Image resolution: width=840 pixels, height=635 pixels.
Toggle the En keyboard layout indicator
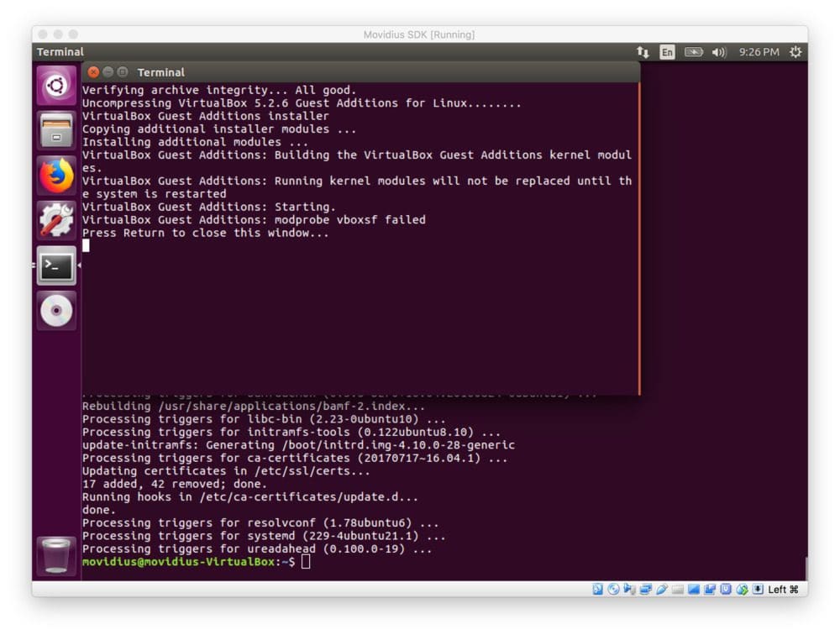[x=667, y=52]
